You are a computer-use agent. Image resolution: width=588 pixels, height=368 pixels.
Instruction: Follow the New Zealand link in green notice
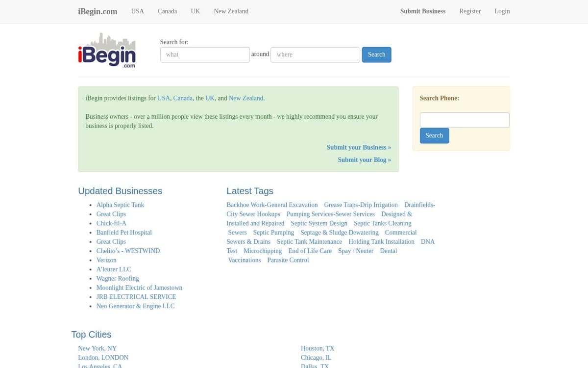[246, 98]
